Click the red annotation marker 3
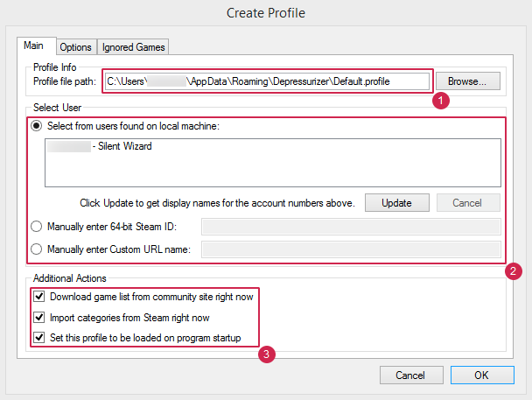The height and width of the screenshot is (400, 532). click(267, 355)
